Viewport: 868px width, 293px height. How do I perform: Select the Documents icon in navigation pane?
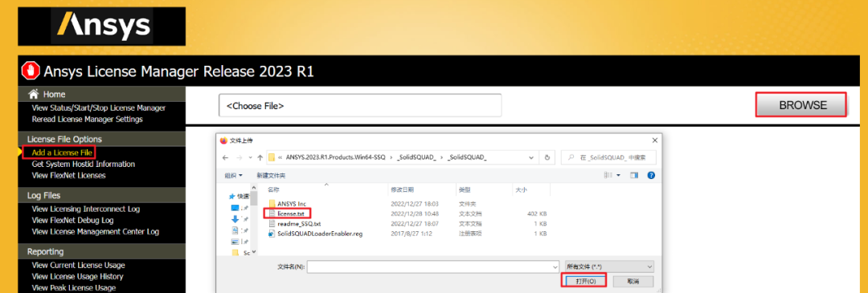tap(235, 230)
